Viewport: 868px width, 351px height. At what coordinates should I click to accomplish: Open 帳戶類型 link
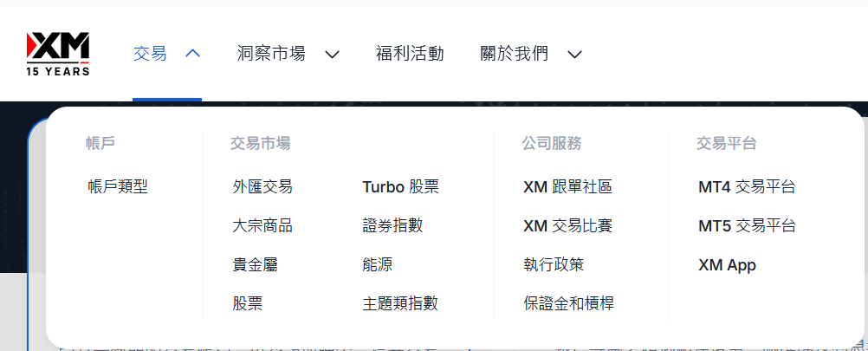118,187
